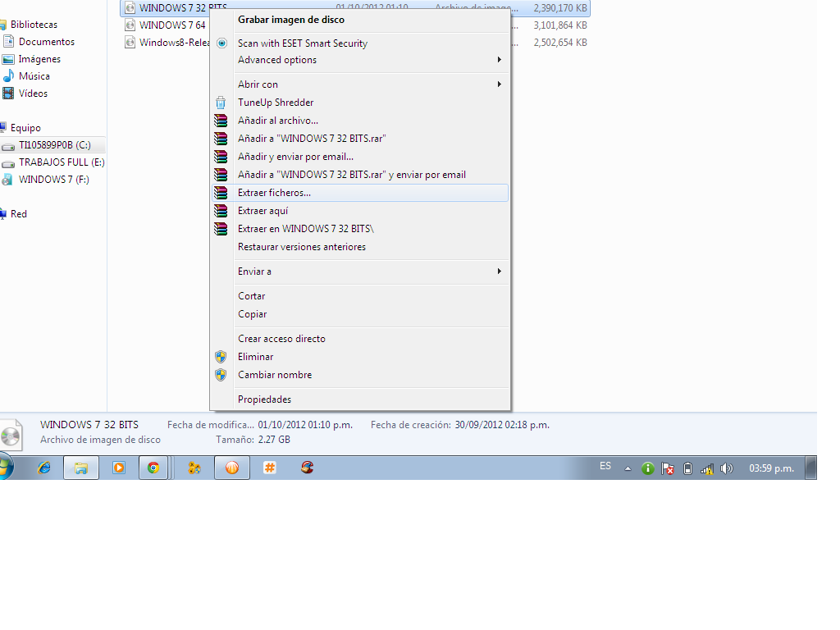Screen dimensions: 840x630
Task: Open Windows Explorer taskbar icon
Action: pyautogui.click(x=81, y=468)
